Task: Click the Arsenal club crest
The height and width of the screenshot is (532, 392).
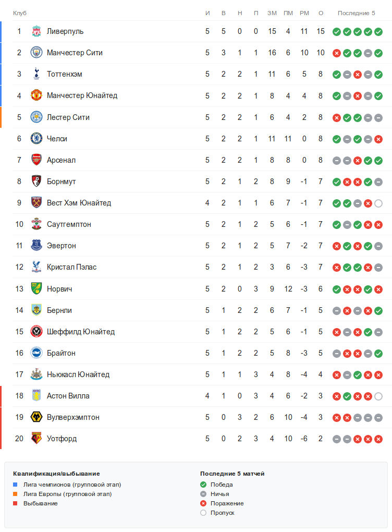Action: point(36,160)
